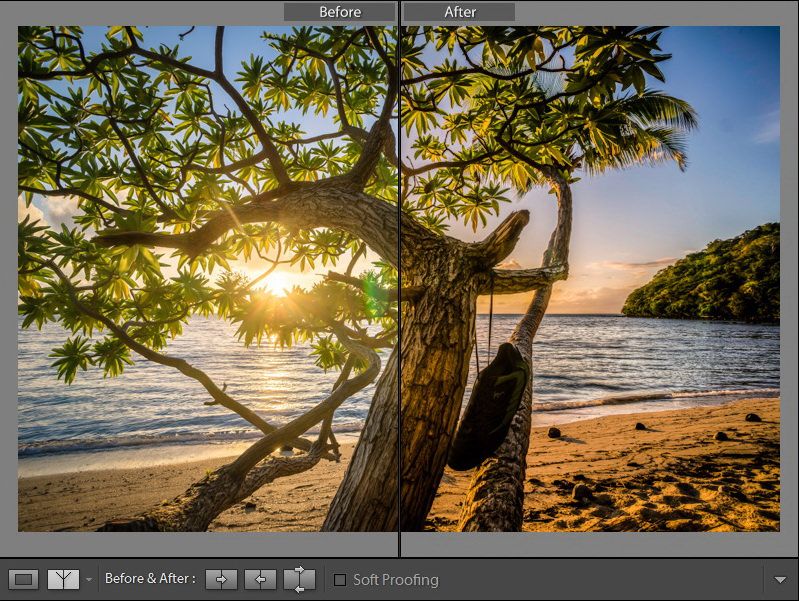Swap Before and After settings button
The width and height of the screenshot is (799, 601).
tap(300, 580)
